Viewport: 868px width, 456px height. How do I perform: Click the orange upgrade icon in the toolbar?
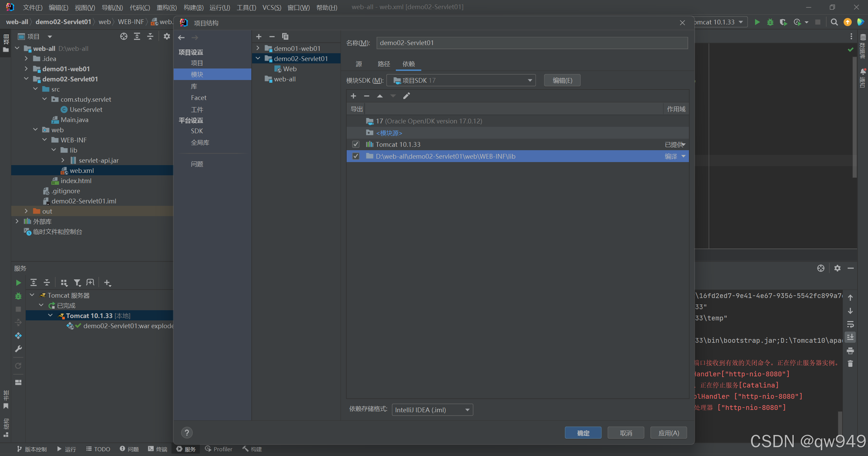847,22
